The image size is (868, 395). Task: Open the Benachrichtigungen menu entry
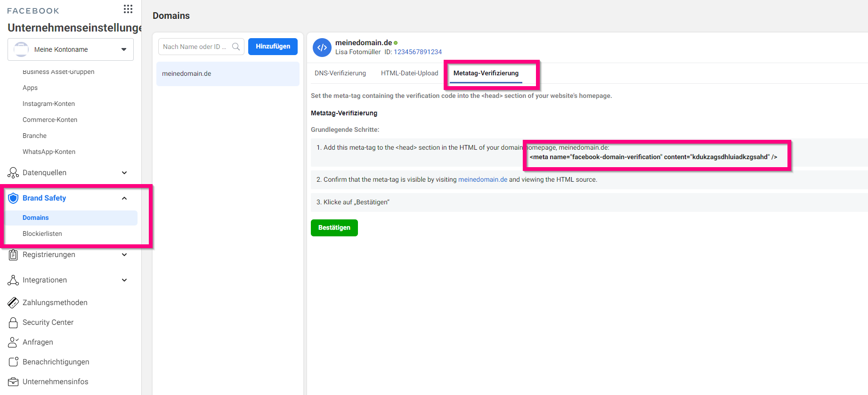[x=56, y=362]
